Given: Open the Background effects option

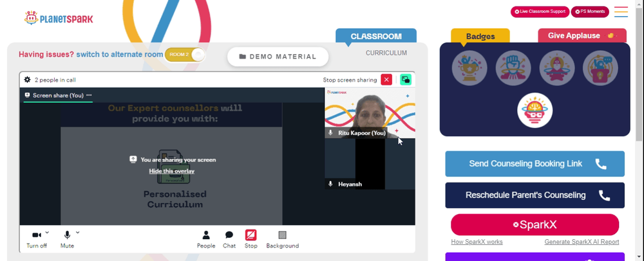Looking at the screenshot, I should pyautogui.click(x=282, y=239).
